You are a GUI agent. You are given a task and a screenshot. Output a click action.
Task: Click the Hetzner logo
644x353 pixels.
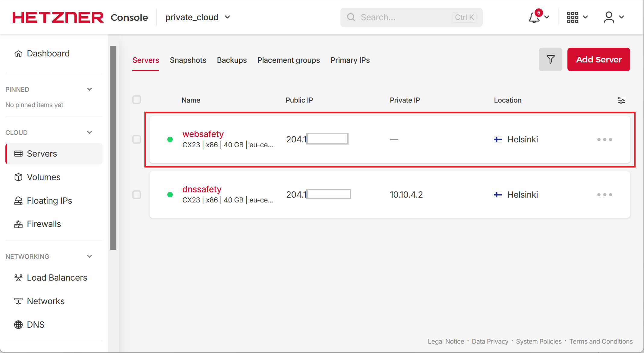pos(58,17)
